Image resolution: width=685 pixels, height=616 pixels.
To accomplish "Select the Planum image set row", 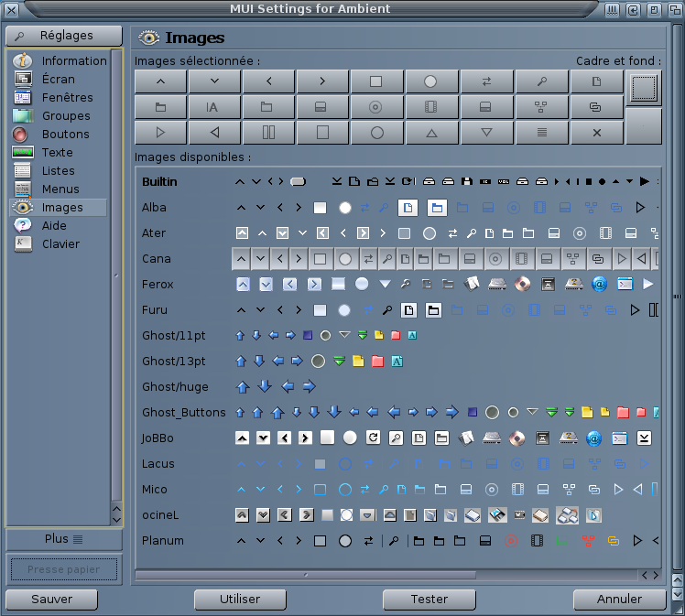I will pyautogui.click(x=398, y=541).
